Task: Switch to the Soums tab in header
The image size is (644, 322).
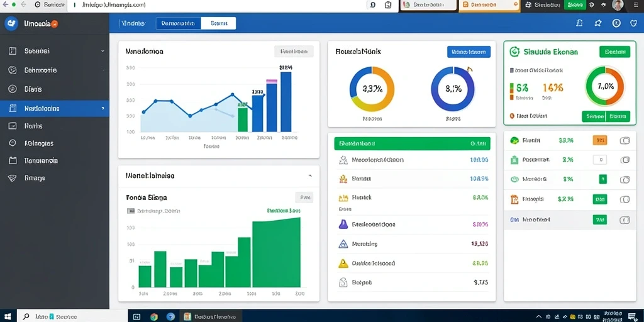Action: click(218, 23)
